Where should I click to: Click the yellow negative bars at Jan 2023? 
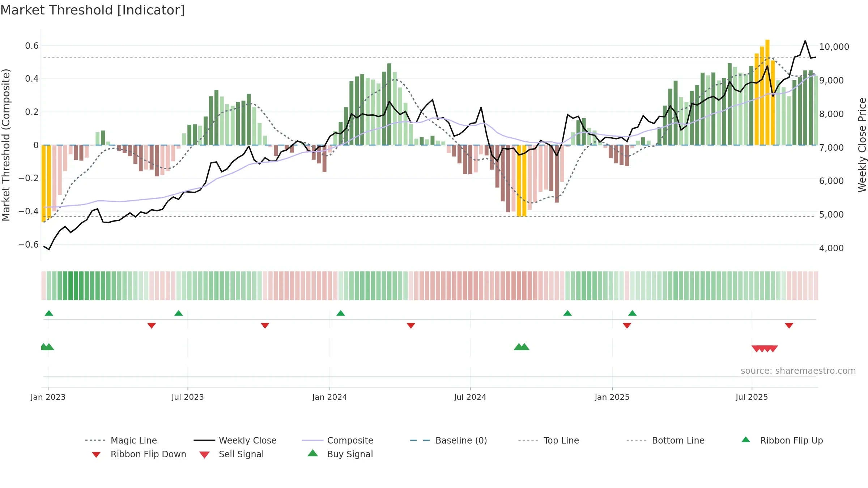point(46,183)
